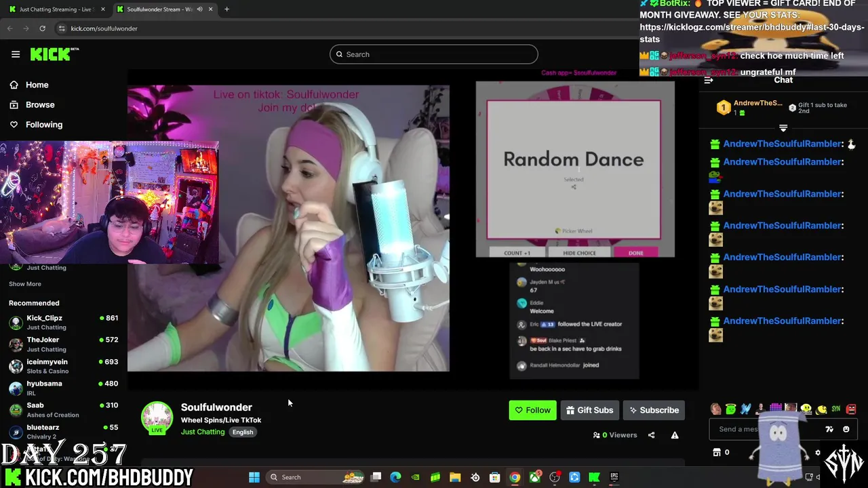This screenshot has width=868, height=488.
Task: Open recommended channel TheJoker
Action: [64, 344]
